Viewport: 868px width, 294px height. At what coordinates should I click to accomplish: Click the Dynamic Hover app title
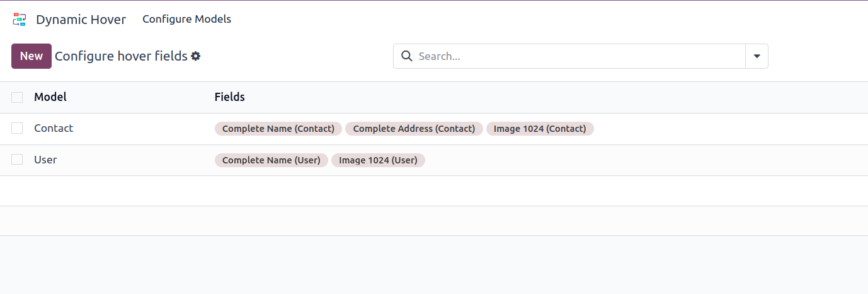pyautogui.click(x=81, y=20)
